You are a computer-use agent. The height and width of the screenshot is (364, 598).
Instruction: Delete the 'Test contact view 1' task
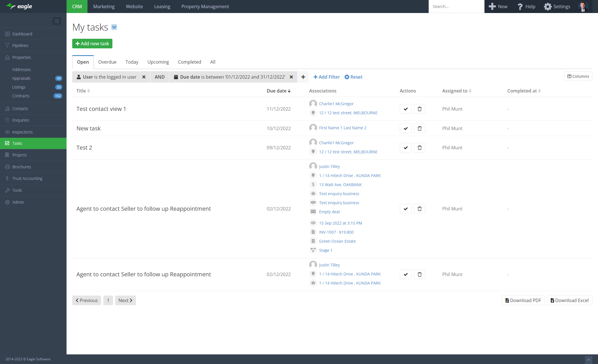tap(419, 109)
